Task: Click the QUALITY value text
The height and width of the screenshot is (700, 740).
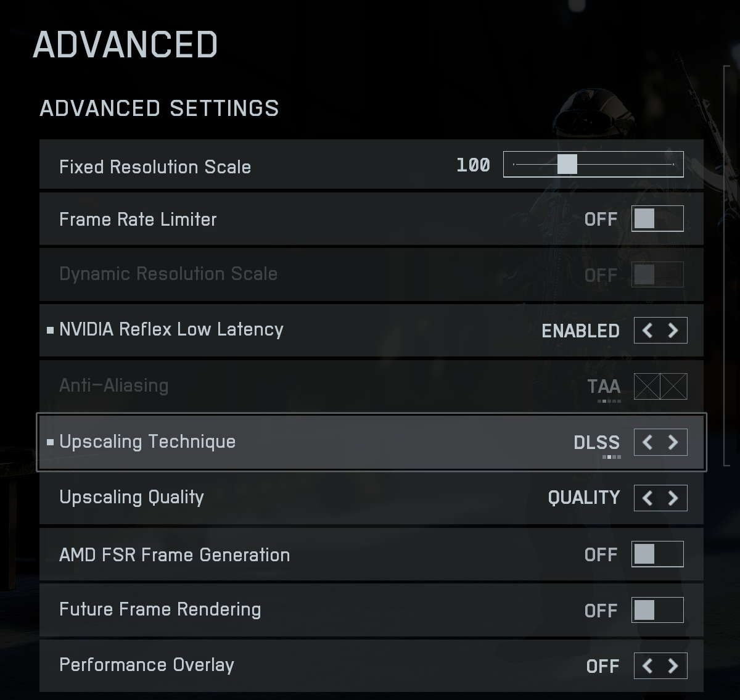Action: [x=583, y=498]
